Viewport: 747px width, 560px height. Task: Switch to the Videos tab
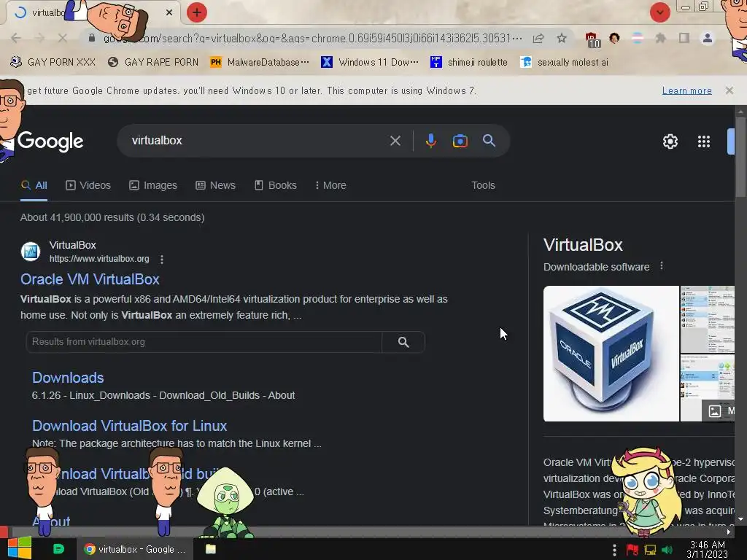click(88, 185)
